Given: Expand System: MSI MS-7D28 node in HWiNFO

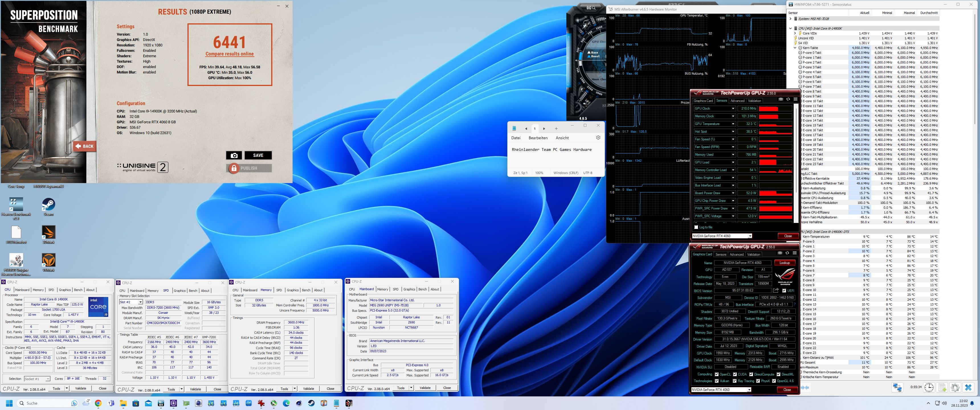Looking at the screenshot, I should (x=791, y=19).
